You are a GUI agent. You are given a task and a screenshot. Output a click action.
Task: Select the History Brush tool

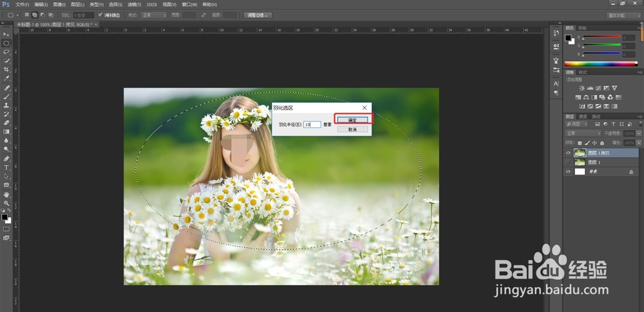click(6, 114)
